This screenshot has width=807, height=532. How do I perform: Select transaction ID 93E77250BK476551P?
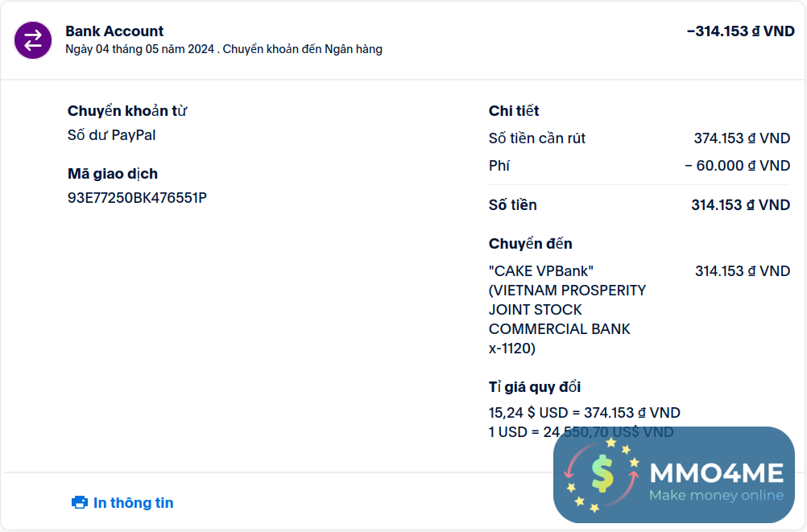click(x=137, y=198)
